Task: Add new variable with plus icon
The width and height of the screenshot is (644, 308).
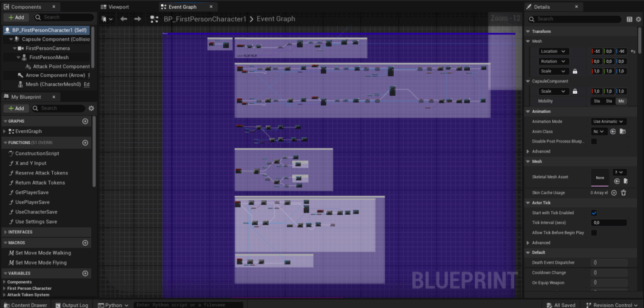Action: pyautogui.click(x=86, y=273)
